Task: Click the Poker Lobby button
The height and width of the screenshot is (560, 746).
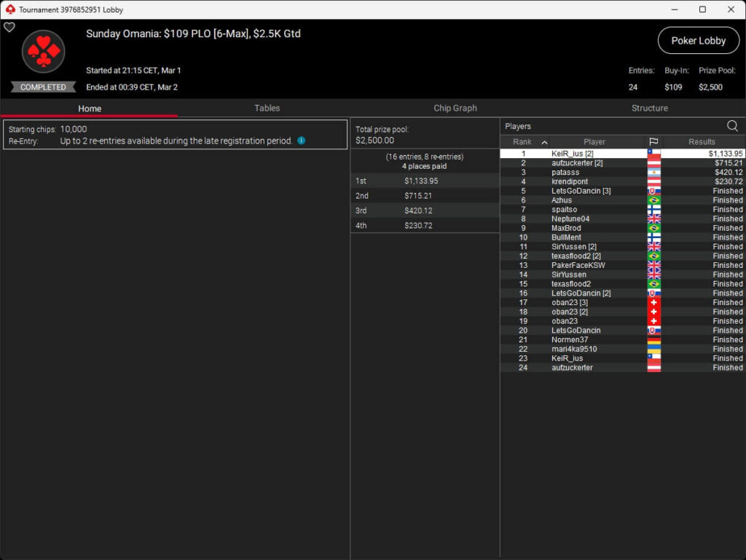Action: coord(698,41)
